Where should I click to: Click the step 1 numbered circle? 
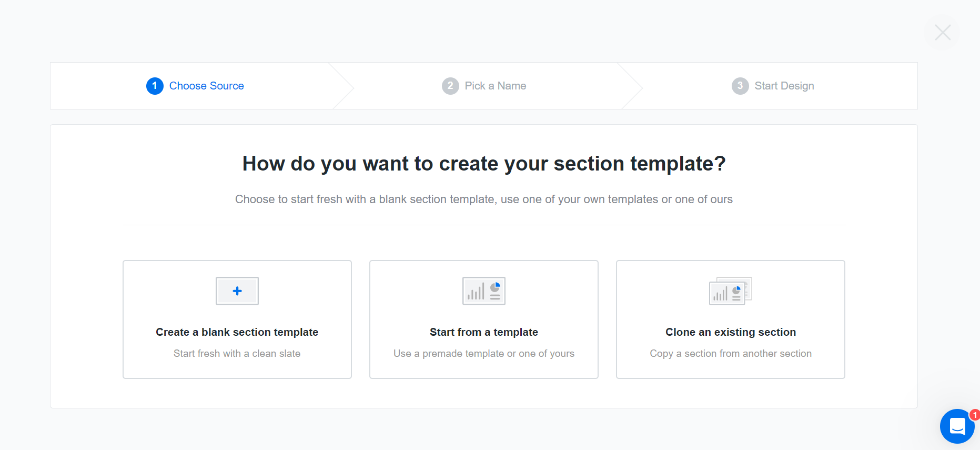pos(155,86)
